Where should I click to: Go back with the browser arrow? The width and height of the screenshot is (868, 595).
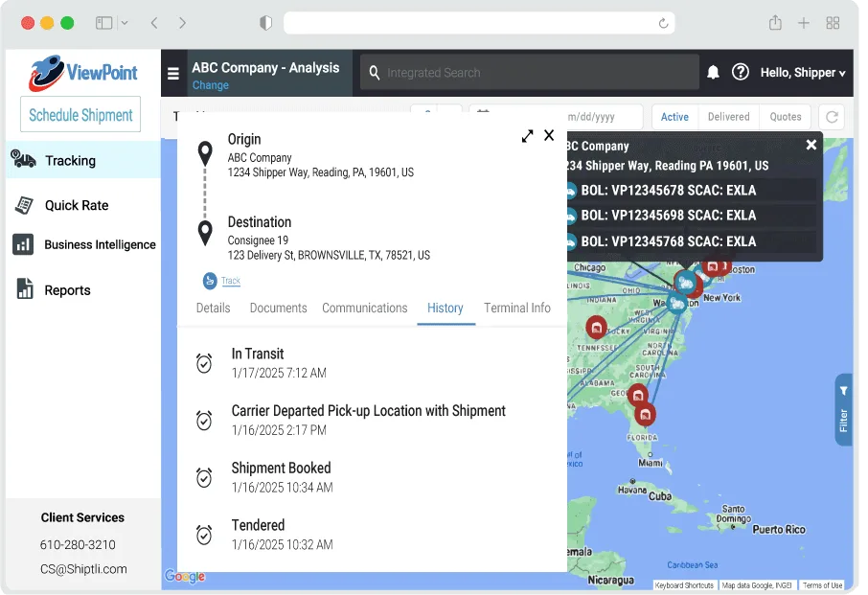[x=154, y=23]
